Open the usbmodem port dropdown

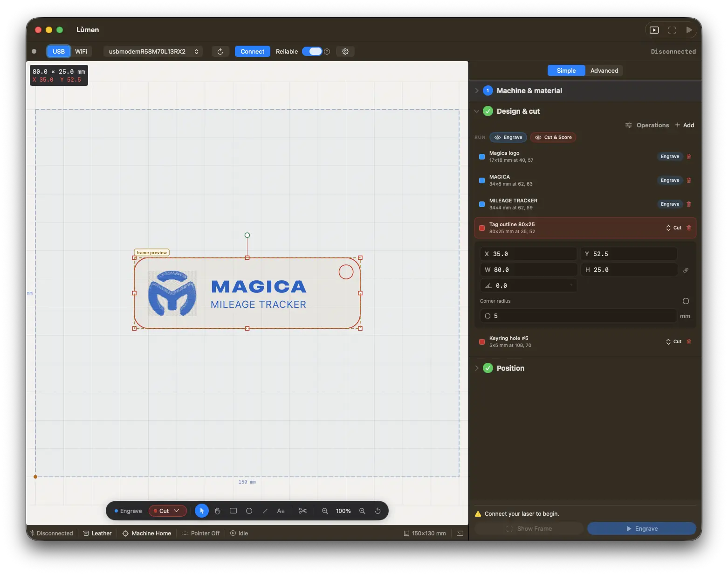(153, 51)
